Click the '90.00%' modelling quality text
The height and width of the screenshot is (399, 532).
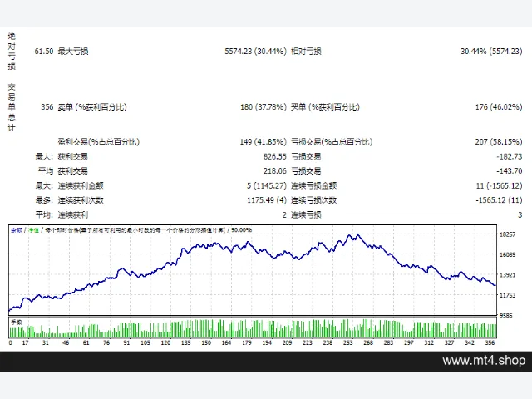(241, 230)
